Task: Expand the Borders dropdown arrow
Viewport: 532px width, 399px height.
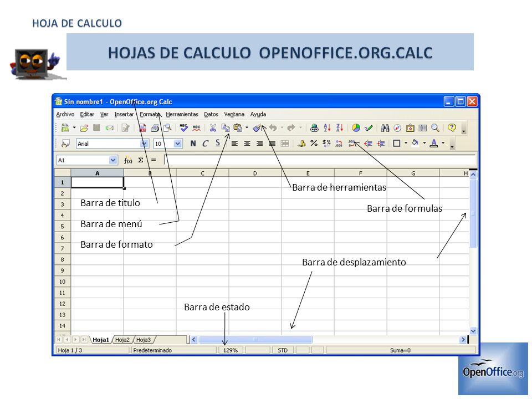Action: [406, 143]
